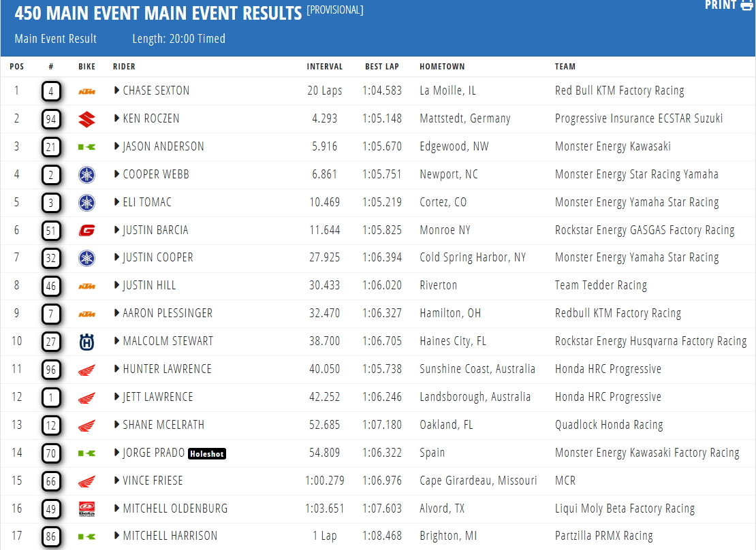Sort by the HOMETOWN column header

[x=442, y=67]
